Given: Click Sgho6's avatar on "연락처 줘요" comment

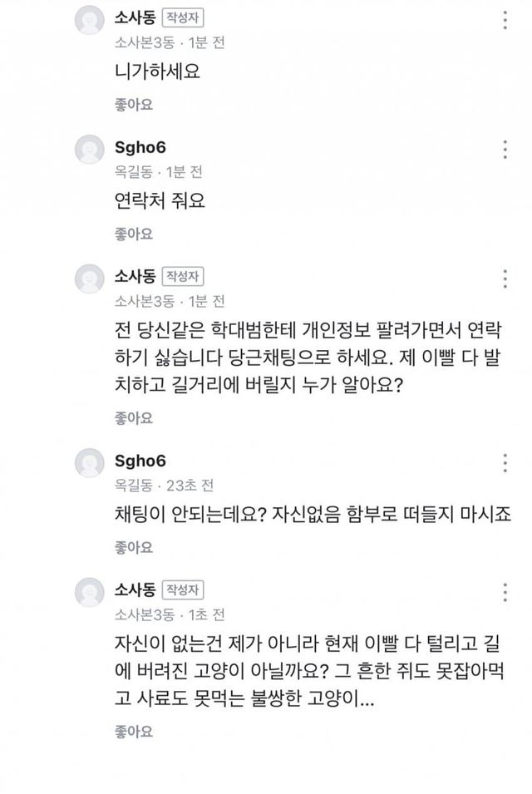Looking at the screenshot, I should [x=90, y=151].
